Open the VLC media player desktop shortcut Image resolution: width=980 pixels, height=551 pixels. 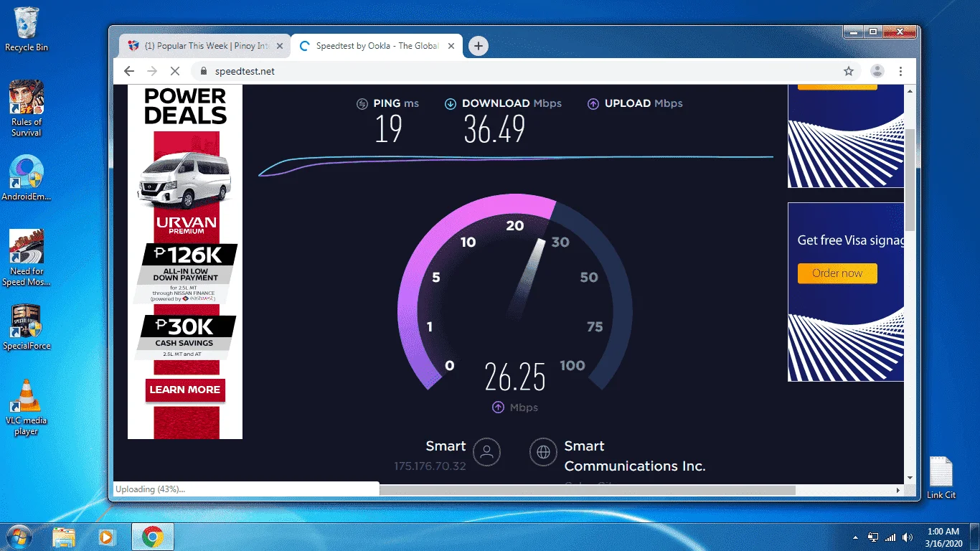tap(27, 407)
